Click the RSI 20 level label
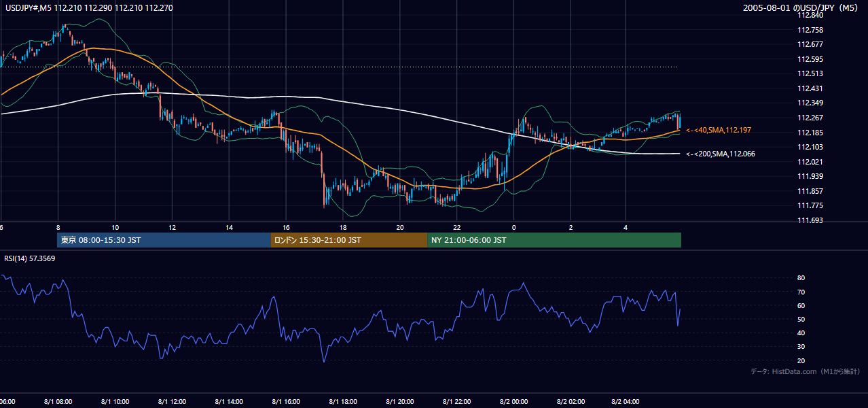 tap(801, 360)
